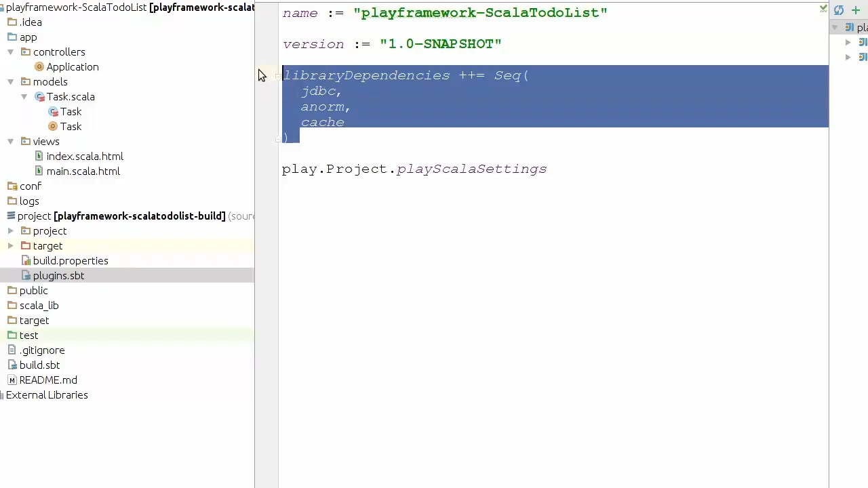Click the Task object orange icon
The width and height of the screenshot is (868, 488).
pyautogui.click(x=53, y=127)
